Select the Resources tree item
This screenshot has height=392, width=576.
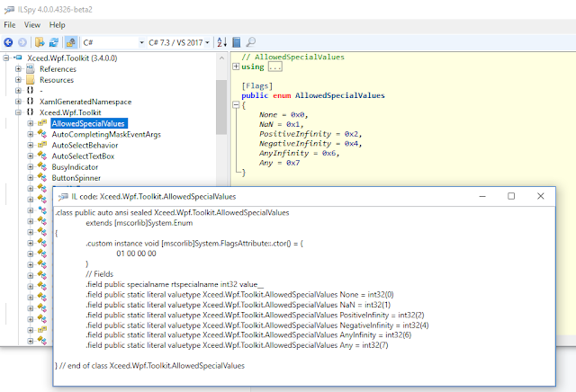(57, 80)
